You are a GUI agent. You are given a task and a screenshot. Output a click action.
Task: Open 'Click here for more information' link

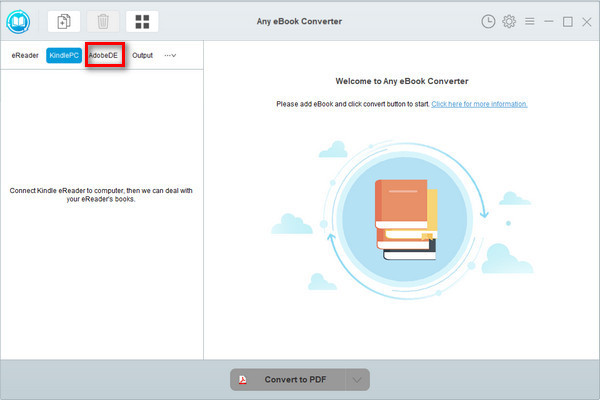pyautogui.click(x=479, y=104)
